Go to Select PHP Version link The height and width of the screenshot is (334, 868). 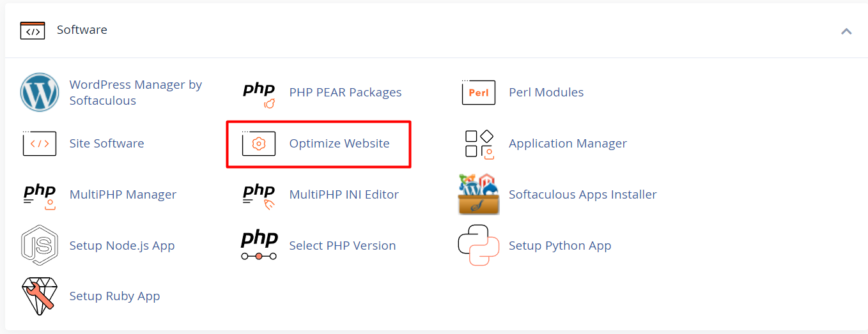[343, 245]
